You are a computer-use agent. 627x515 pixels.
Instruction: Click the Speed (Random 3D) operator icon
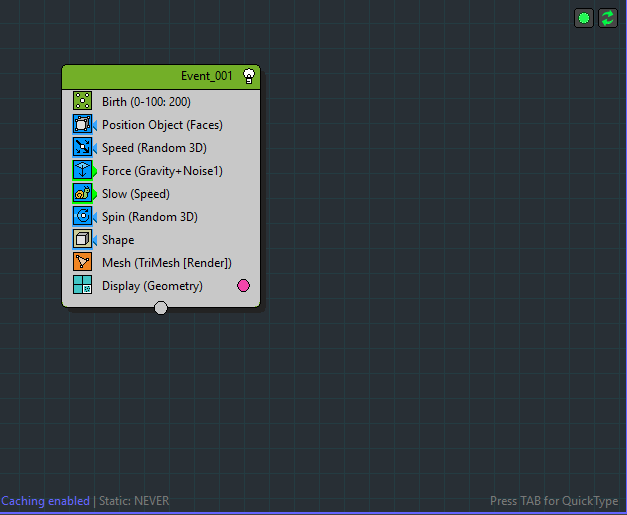tap(82, 148)
